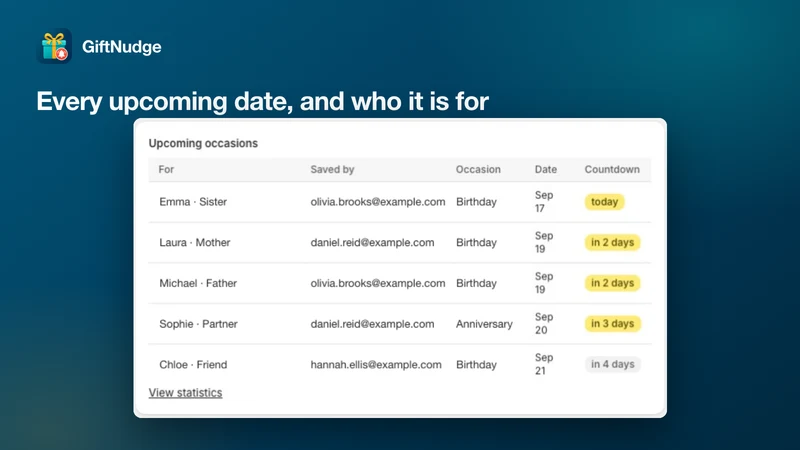800x450 pixels.
Task: Click the 'Sep 20' date cell
Action: (544, 323)
